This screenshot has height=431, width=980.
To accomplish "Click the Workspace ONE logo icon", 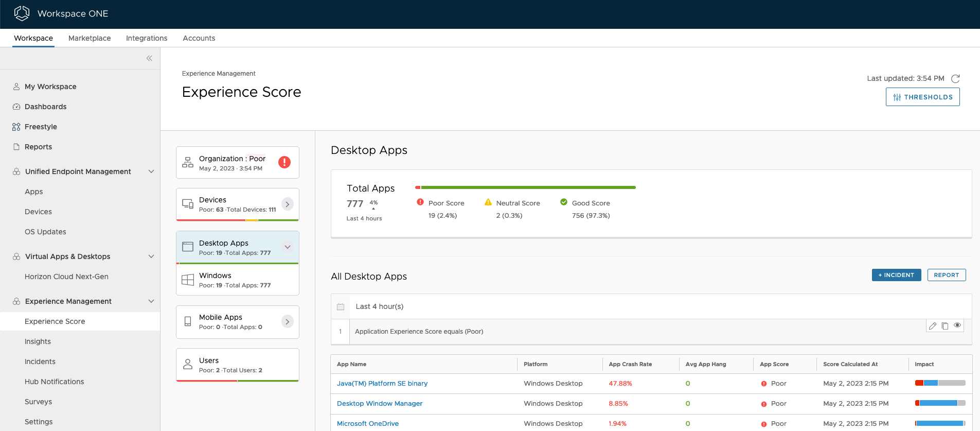I will pos(22,13).
